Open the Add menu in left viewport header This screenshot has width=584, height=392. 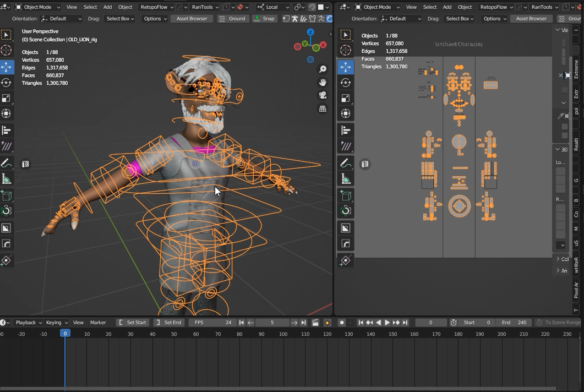pyautogui.click(x=107, y=7)
